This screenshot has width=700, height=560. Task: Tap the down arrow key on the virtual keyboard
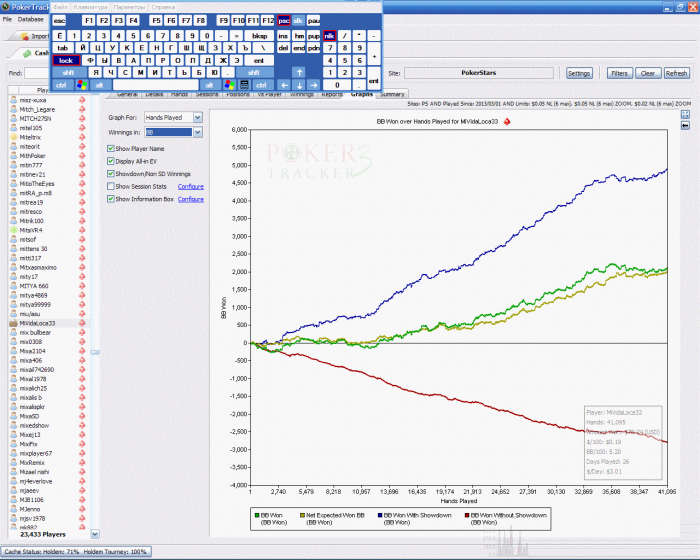point(299,85)
